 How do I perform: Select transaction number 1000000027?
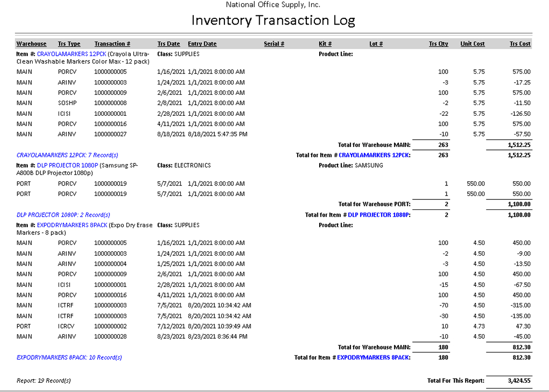click(110, 134)
